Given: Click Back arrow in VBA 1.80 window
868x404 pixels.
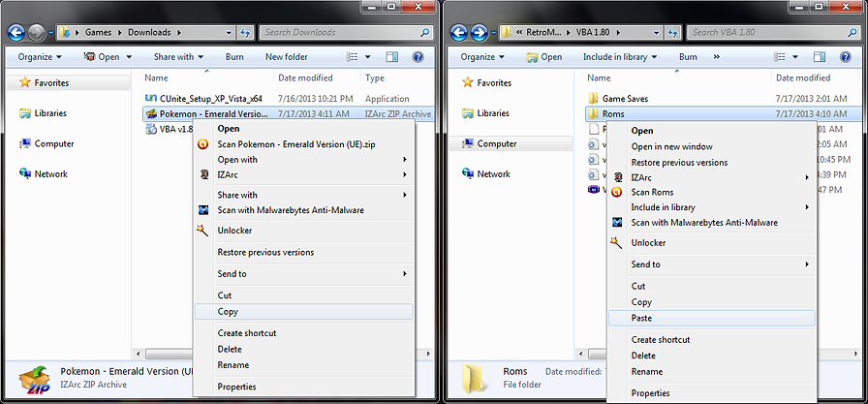Looking at the screenshot, I should tap(459, 33).
